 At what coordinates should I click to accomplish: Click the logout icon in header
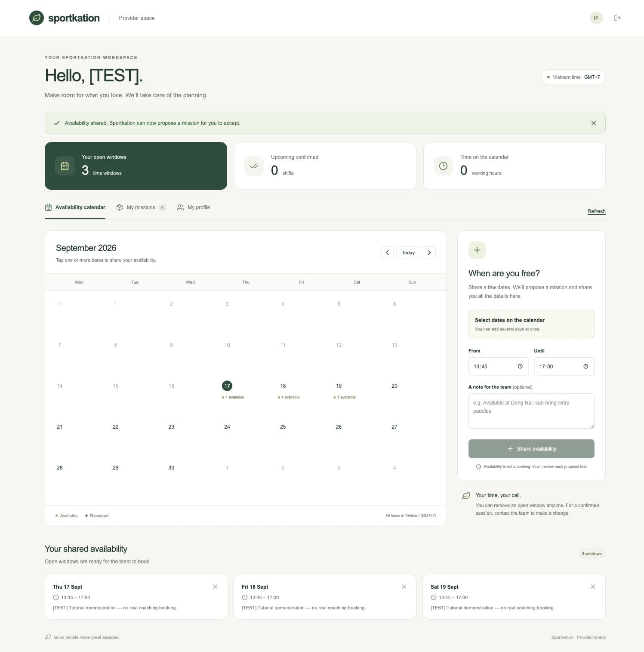pyautogui.click(x=617, y=18)
